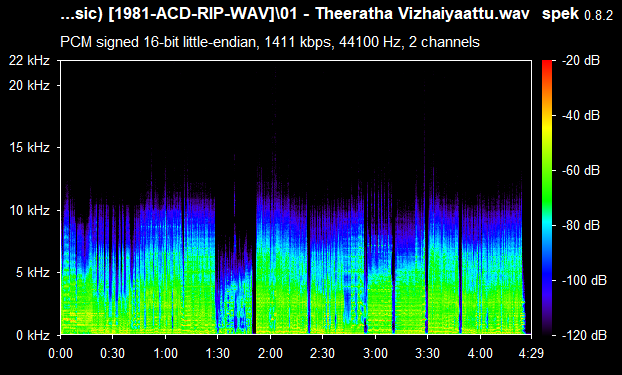Click the -20 dB legend label
622x375 pixels.
coord(581,61)
